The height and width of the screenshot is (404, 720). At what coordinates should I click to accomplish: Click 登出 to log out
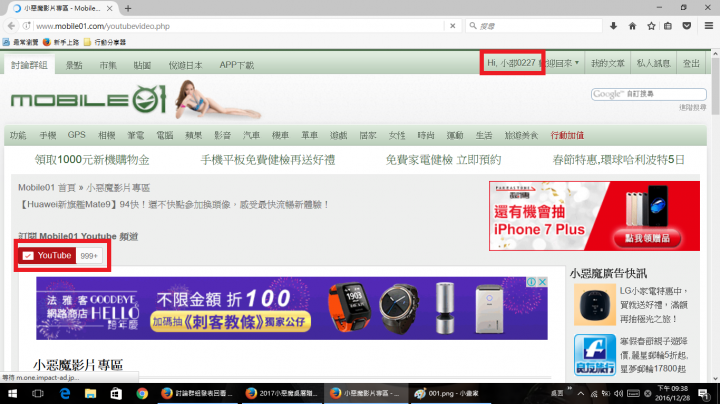[x=691, y=63]
